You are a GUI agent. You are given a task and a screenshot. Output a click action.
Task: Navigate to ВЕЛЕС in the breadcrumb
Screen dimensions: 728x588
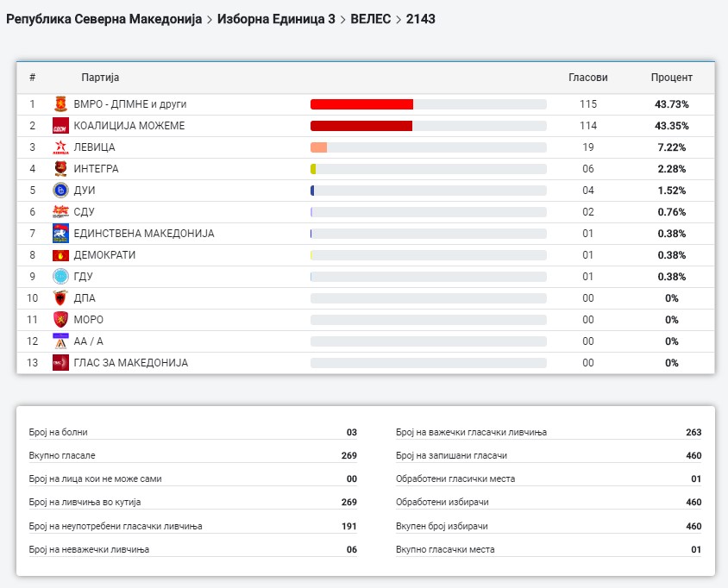pyautogui.click(x=372, y=18)
